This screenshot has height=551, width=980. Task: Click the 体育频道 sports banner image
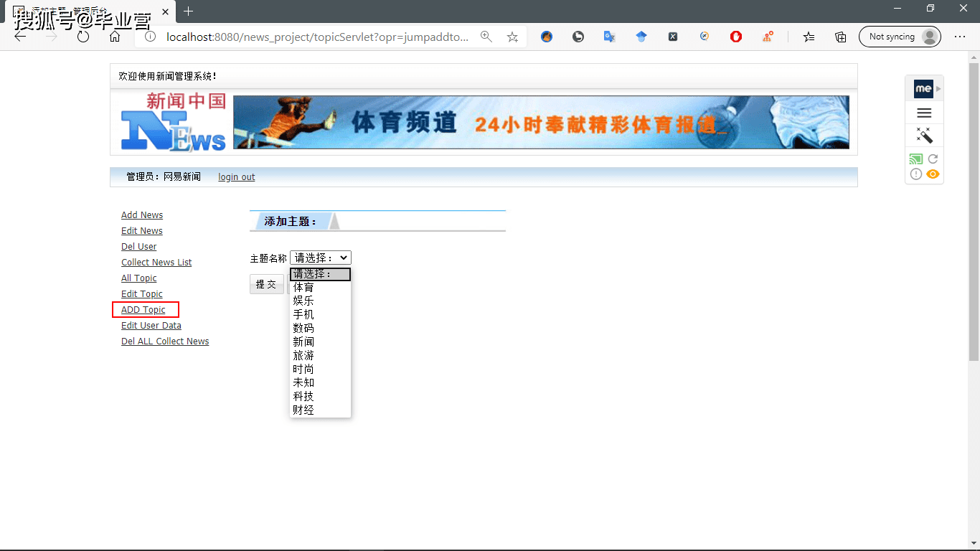(x=541, y=122)
